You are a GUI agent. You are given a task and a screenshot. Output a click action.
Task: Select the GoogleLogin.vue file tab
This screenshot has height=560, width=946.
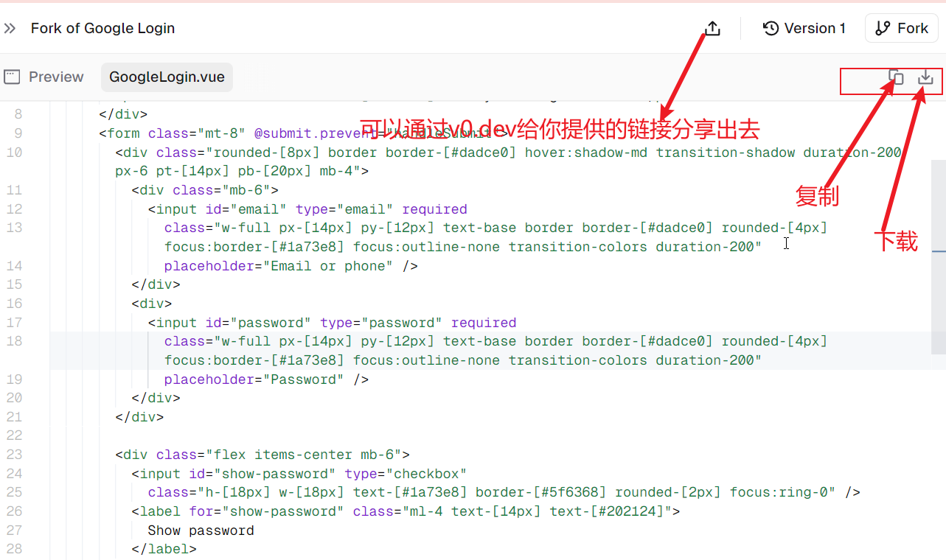coord(167,77)
